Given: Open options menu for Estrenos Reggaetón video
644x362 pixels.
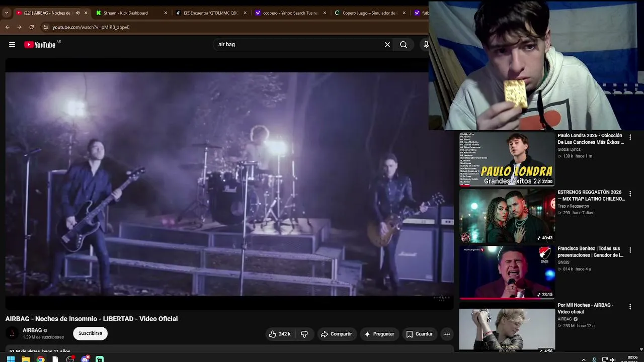Looking at the screenshot, I should [630, 194].
